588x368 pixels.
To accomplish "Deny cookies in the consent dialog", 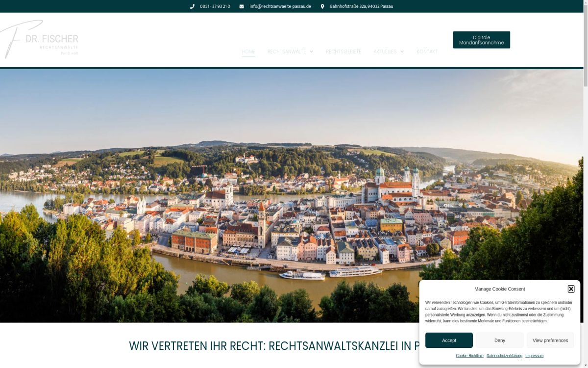I will [499, 340].
